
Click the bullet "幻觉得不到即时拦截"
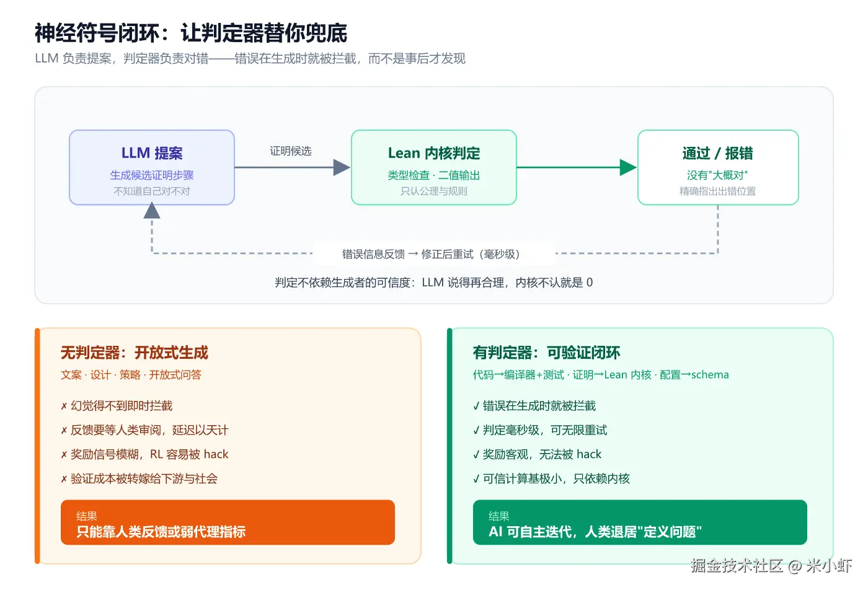point(117,406)
